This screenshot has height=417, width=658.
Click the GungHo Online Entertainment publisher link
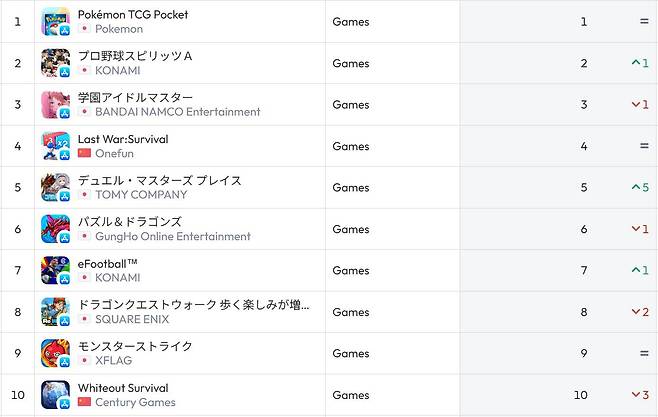coord(172,236)
